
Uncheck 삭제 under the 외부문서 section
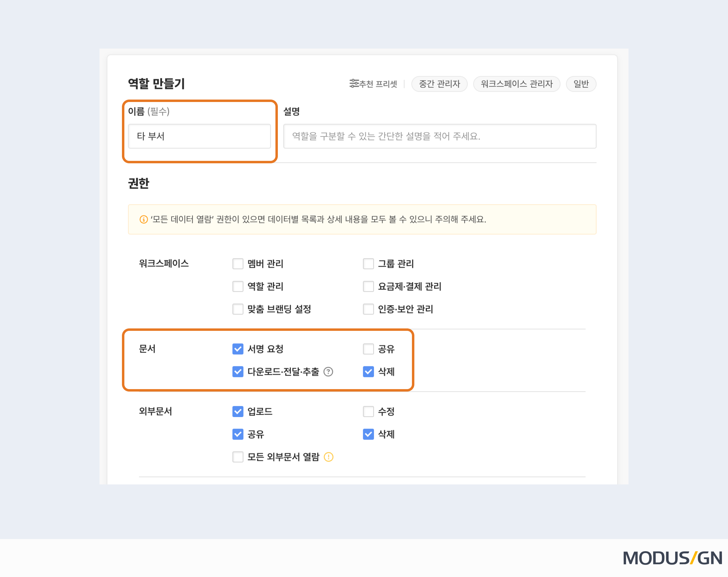click(x=368, y=434)
